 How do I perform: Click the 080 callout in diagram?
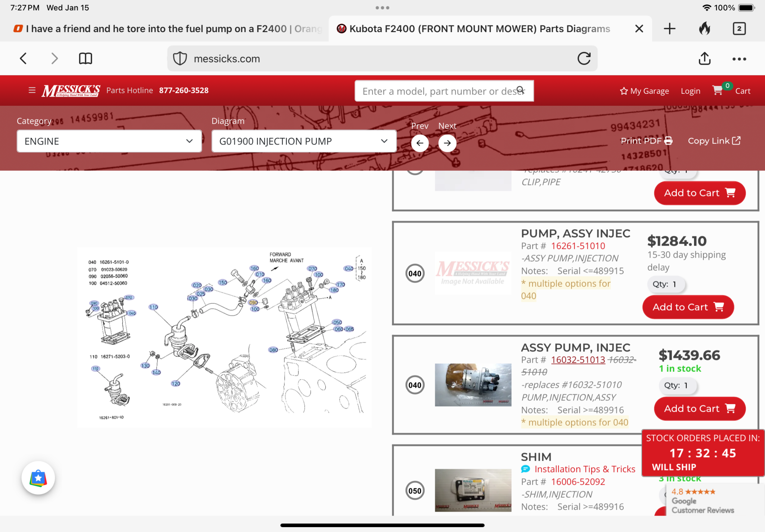coord(273,350)
